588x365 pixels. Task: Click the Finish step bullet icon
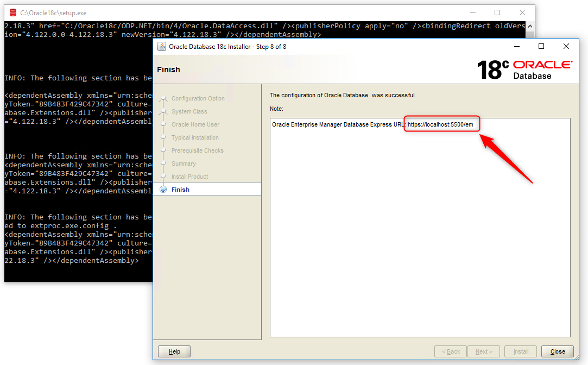(x=163, y=190)
